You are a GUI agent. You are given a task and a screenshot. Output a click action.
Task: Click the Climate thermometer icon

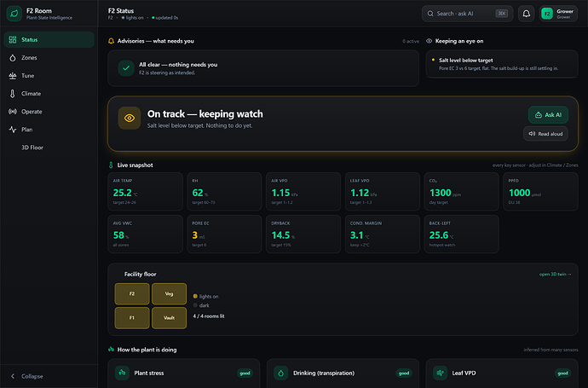point(13,94)
